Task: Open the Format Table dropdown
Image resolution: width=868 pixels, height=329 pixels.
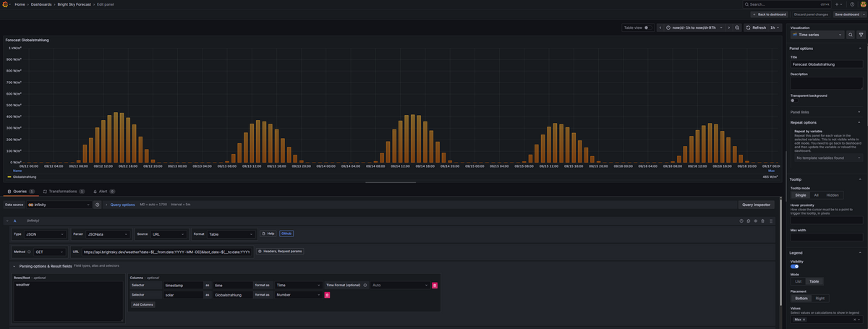Action: point(231,234)
